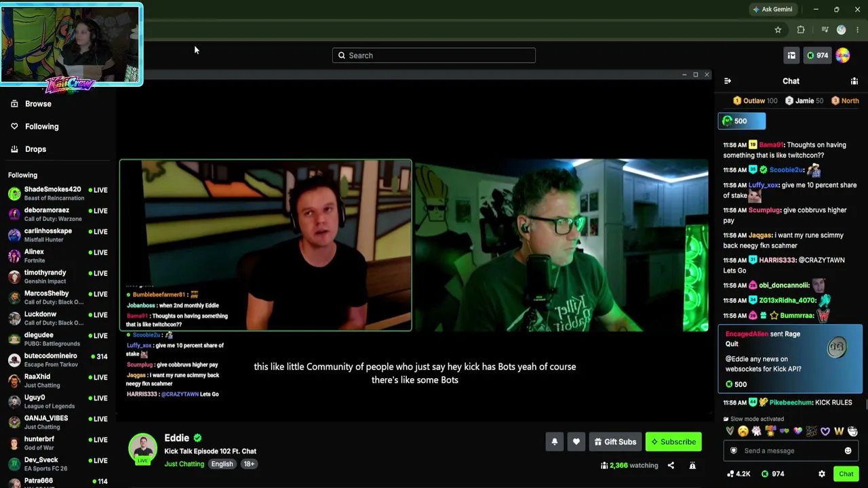Click the green Subscribe button

click(673, 442)
